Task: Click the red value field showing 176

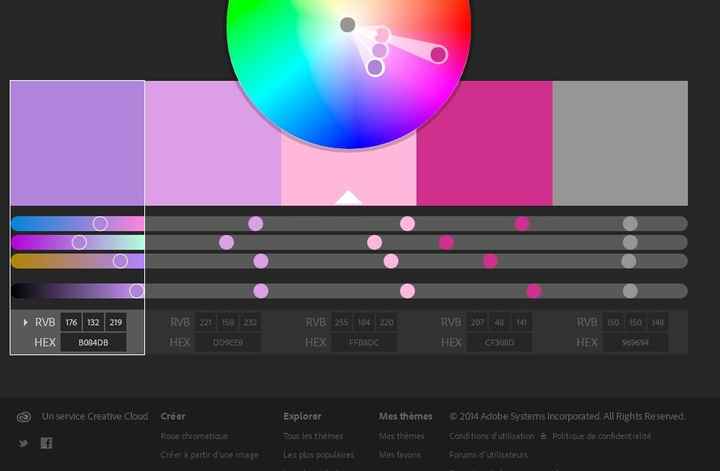Action: coord(71,322)
